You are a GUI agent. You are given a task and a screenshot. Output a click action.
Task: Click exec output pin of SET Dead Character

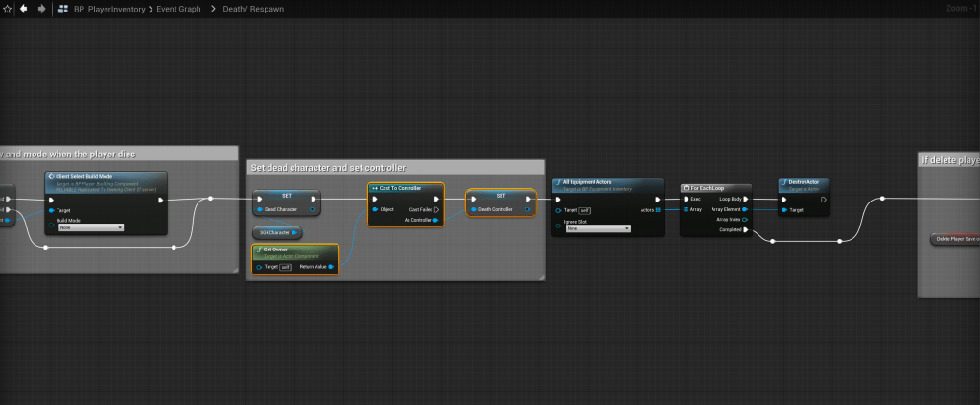pos(313,199)
